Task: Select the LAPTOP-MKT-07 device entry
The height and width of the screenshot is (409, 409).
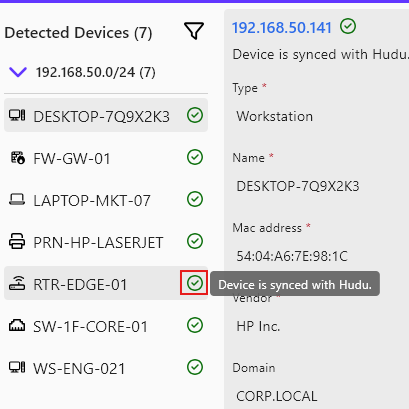Action: pyautogui.click(x=106, y=199)
